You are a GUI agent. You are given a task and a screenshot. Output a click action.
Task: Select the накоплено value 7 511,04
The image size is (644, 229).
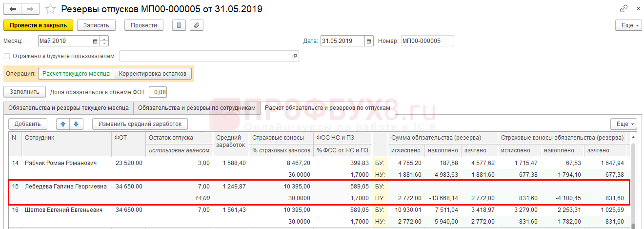[445, 210]
